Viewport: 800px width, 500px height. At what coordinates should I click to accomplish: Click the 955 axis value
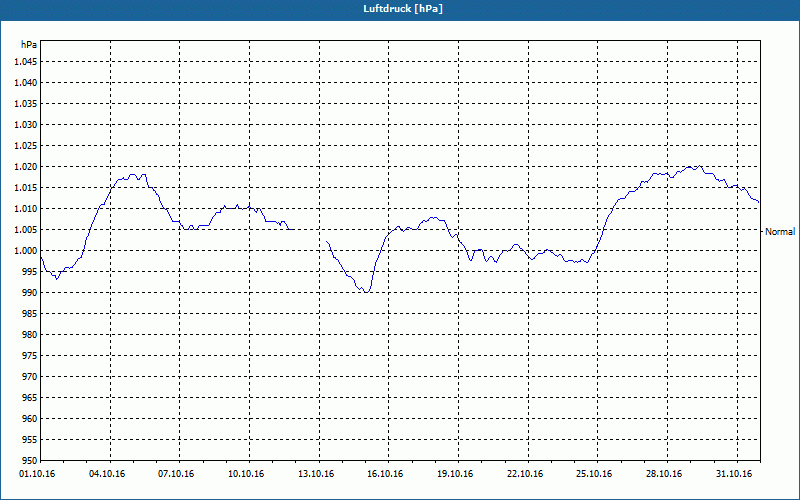pos(30,440)
